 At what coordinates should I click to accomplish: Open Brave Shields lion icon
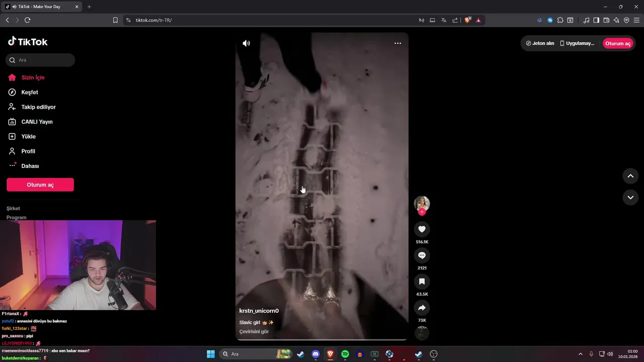[467, 20]
